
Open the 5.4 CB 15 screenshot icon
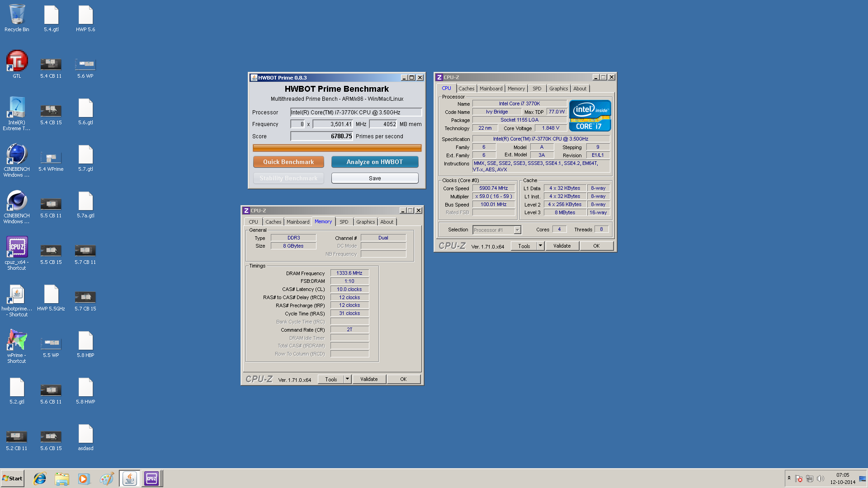tap(51, 114)
